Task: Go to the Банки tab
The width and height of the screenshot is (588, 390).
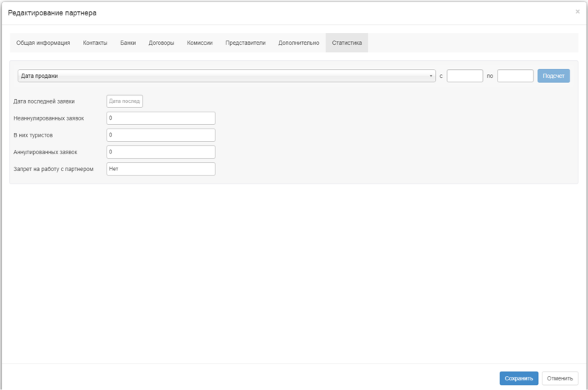Action: pos(128,43)
